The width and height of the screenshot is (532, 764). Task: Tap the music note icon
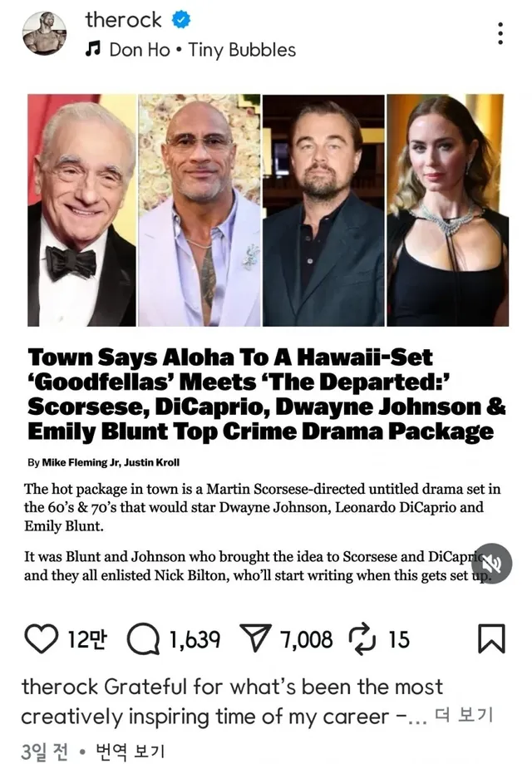click(92, 49)
